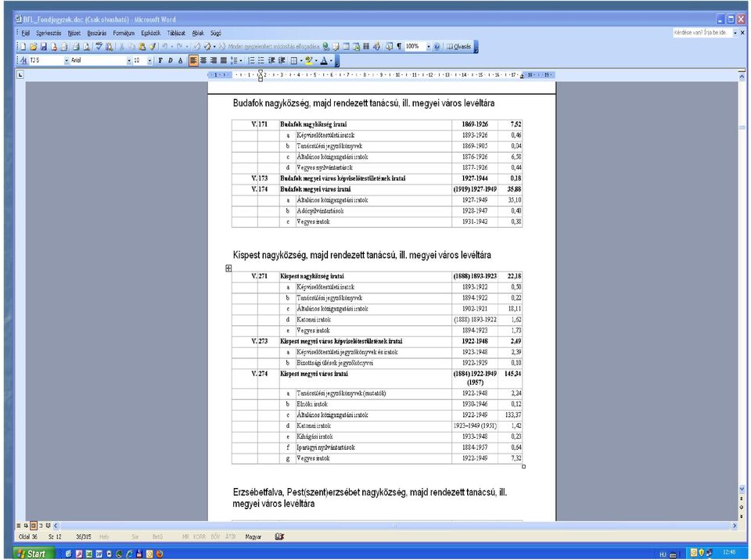Open the Document Map pane
The height and width of the screenshot is (560, 751).
tap(389, 46)
